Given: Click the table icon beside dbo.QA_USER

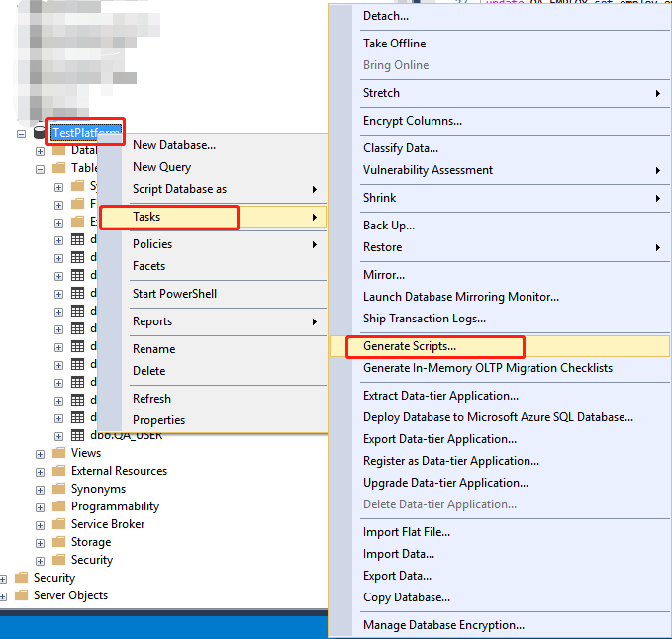Looking at the screenshot, I should pyautogui.click(x=77, y=435).
